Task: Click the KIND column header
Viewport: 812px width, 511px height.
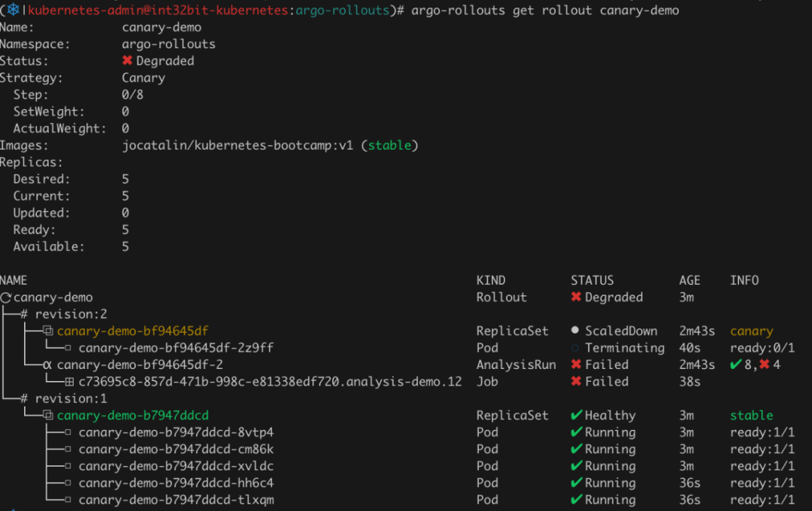Action: (x=491, y=280)
